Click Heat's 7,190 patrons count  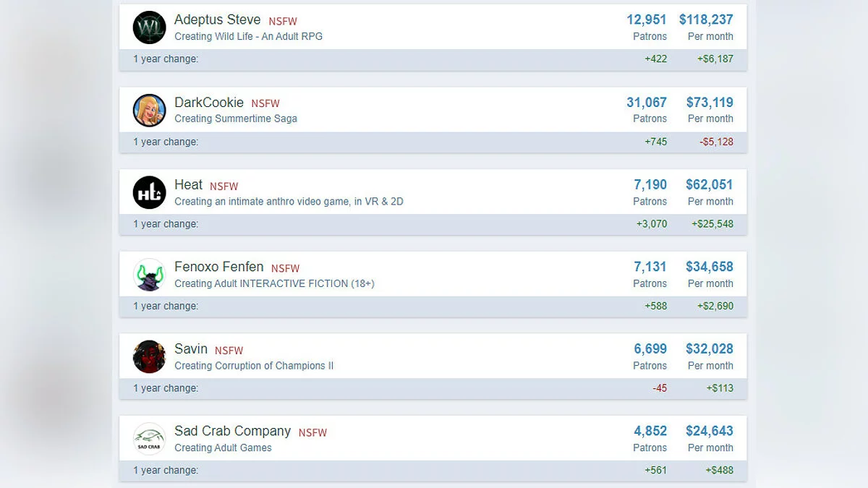(650, 185)
